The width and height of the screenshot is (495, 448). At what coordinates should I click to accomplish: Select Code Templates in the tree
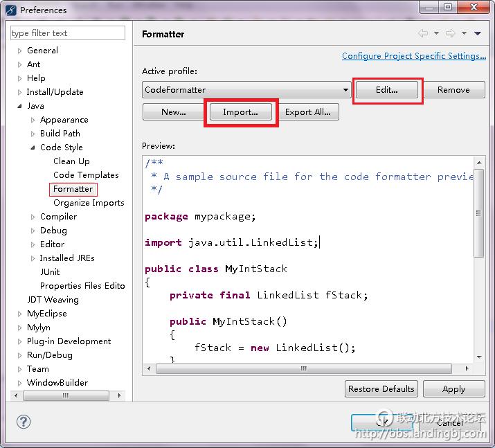pyautogui.click(x=86, y=175)
